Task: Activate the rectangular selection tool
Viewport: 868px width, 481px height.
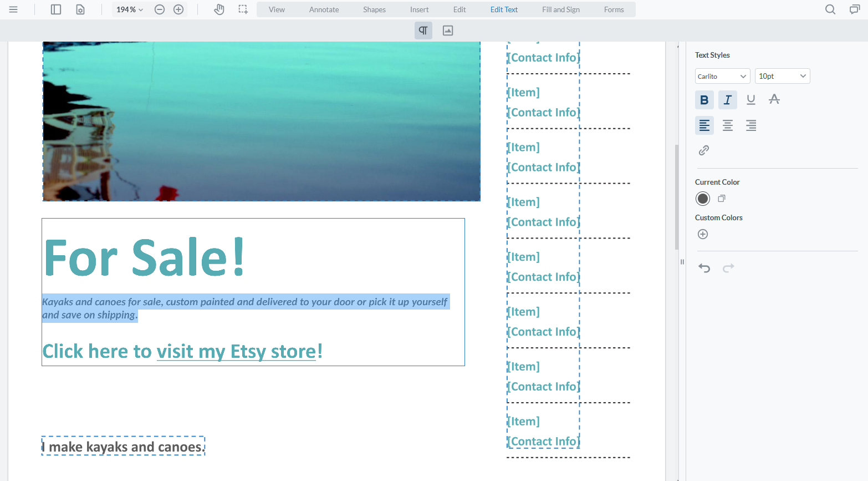Action: click(x=243, y=9)
